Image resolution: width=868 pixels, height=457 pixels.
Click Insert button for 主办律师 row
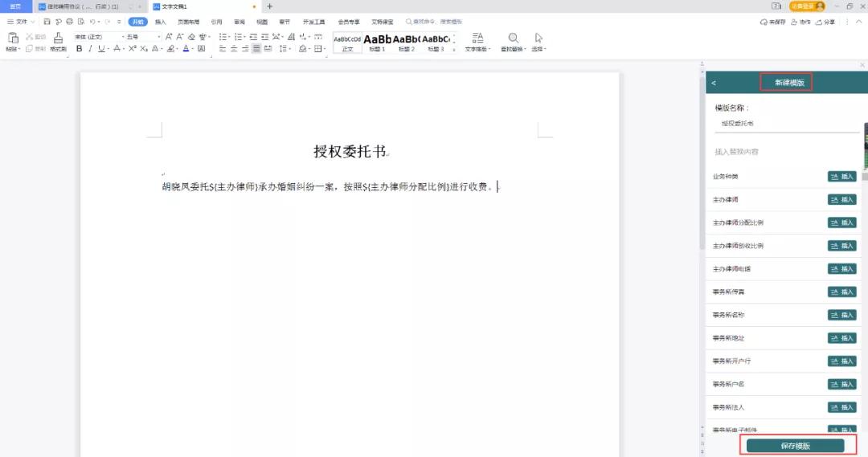pos(842,200)
